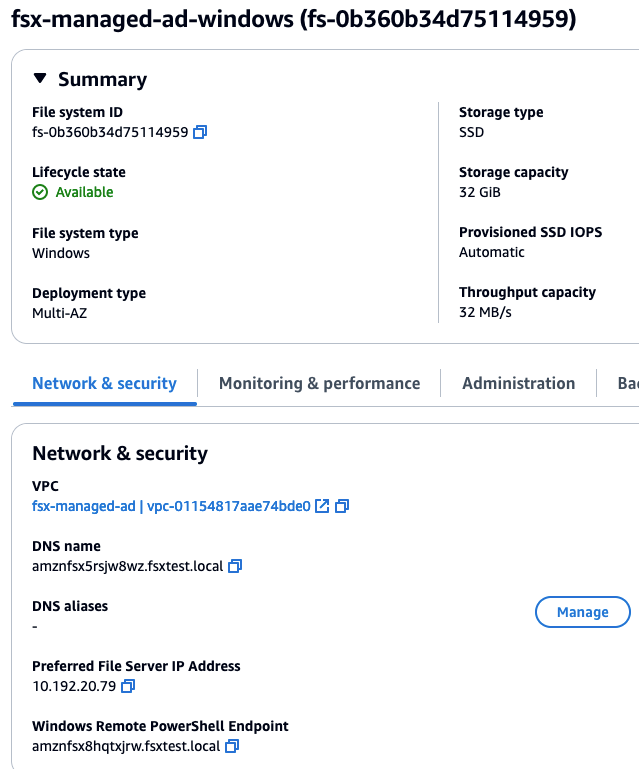Screen dimensions: 639x769
Task: Copy the File system ID value
Action: 200,132
